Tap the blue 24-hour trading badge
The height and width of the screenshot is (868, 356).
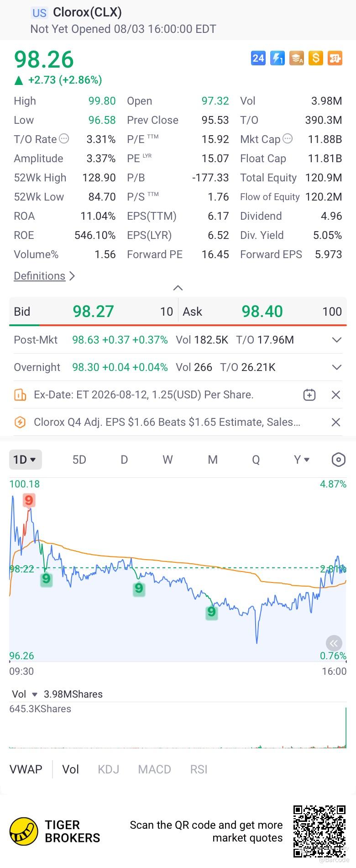pyautogui.click(x=258, y=58)
